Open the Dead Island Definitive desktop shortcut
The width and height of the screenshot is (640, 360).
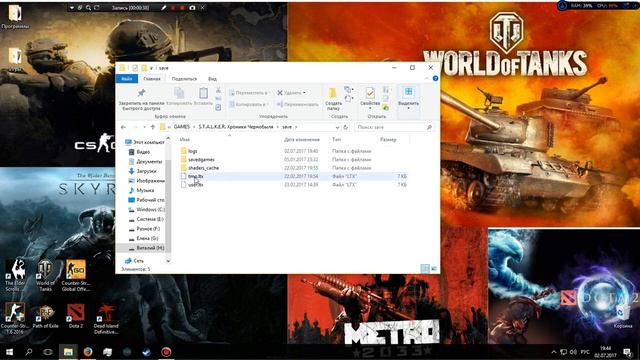[106, 319]
